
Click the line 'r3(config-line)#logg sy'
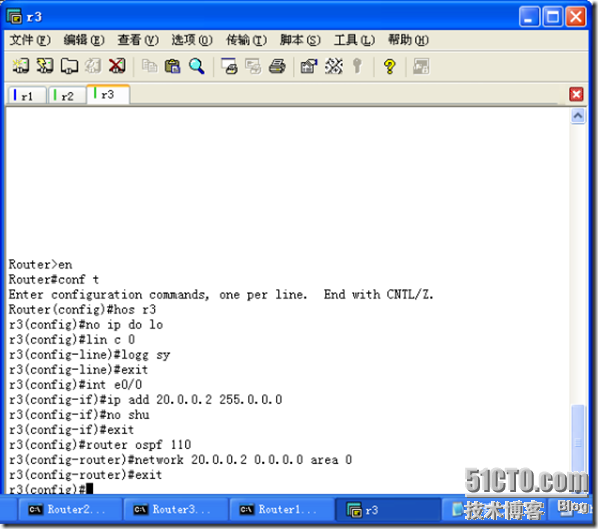(89, 355)
